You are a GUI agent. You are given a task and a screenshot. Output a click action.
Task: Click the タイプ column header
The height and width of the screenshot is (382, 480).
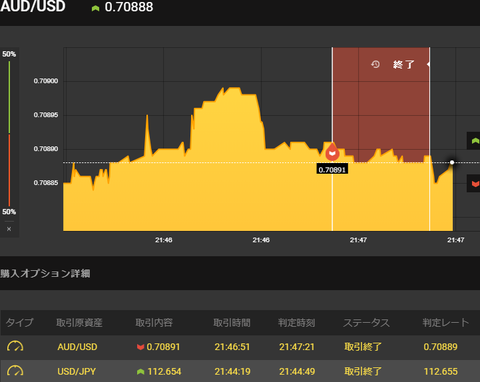20,322
